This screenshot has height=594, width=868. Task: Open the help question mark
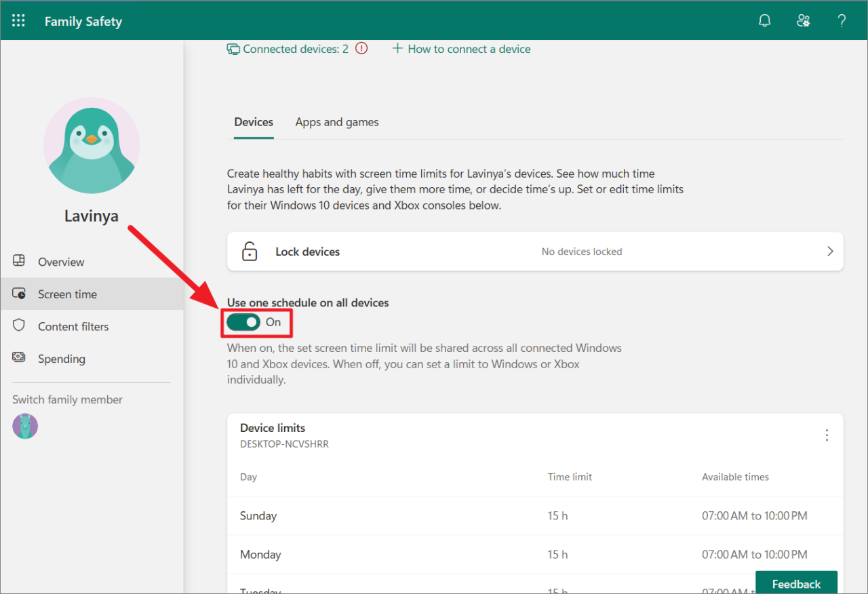[x=842, y=21]
